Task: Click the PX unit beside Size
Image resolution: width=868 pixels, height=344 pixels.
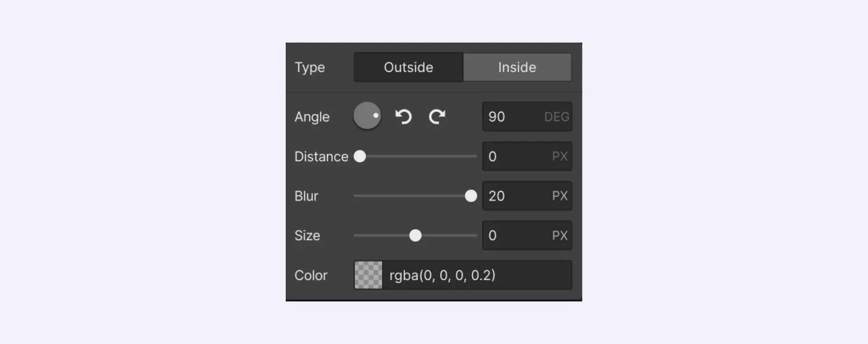Action: coord(560,235)
